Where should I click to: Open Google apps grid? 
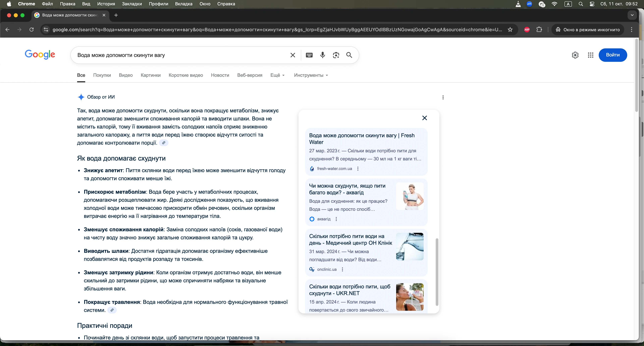(x=591, y=55)
